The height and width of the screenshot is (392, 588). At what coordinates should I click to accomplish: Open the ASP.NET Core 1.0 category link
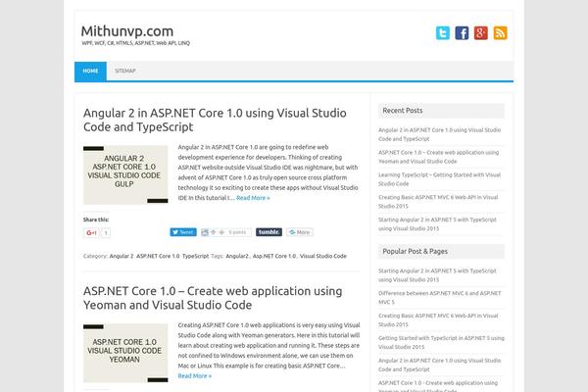pos(158,256)
